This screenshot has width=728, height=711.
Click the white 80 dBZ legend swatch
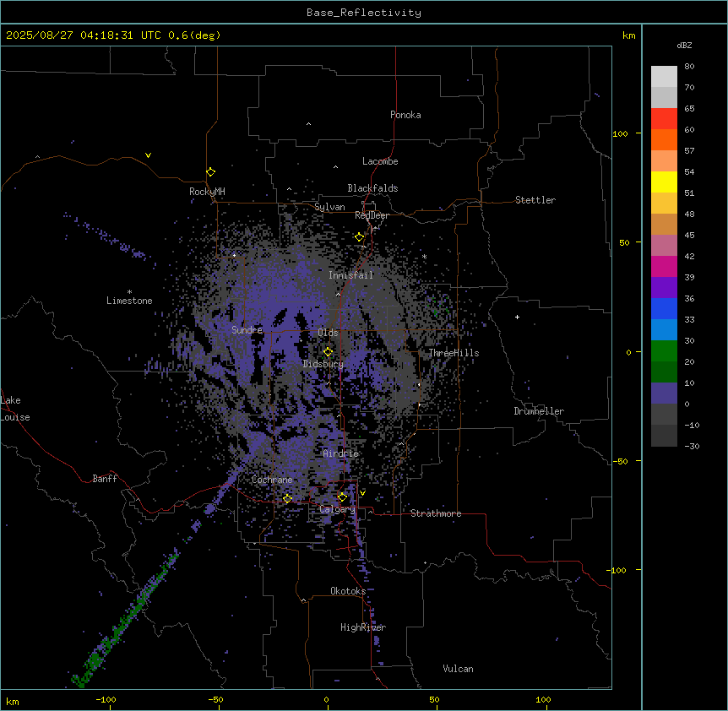tap(664, 77)
